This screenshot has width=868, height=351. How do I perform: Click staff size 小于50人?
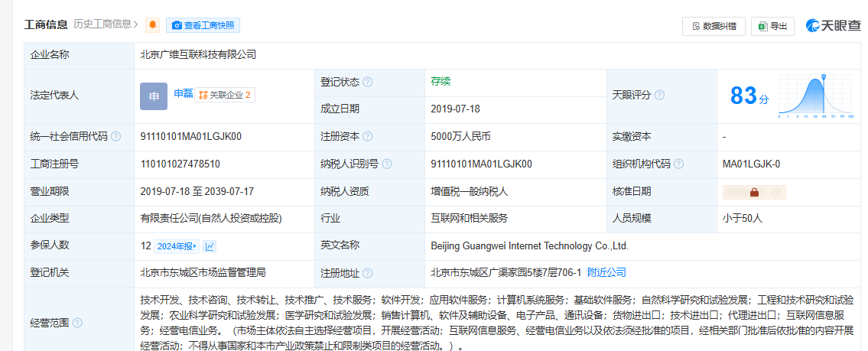tap(743, 219)
